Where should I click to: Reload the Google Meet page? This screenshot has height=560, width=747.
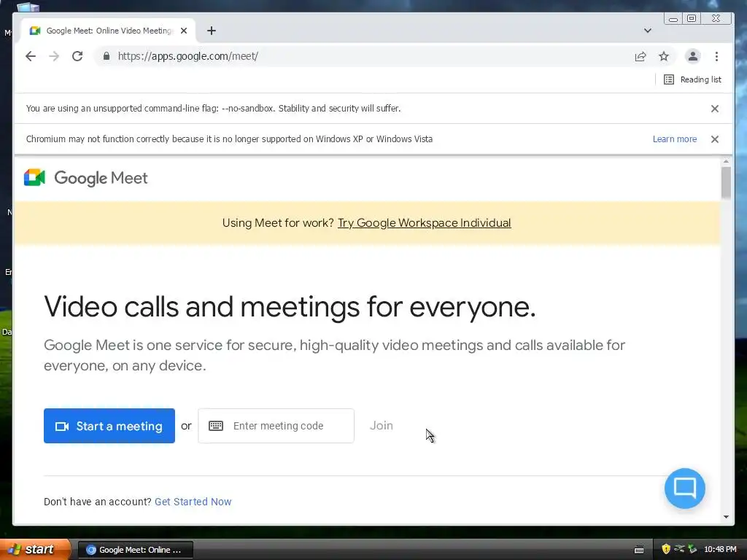pyautogui.click(x=77, y=56)
